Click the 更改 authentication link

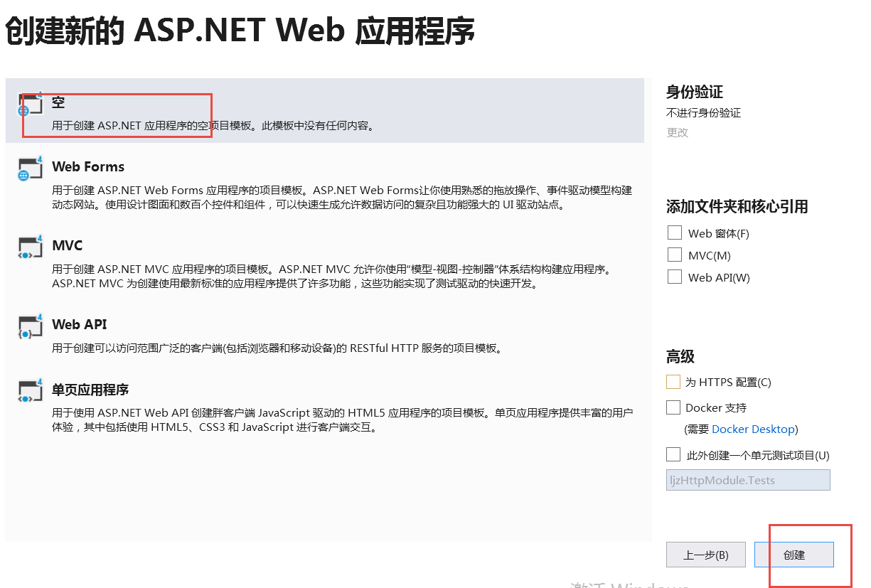[678, 133]
